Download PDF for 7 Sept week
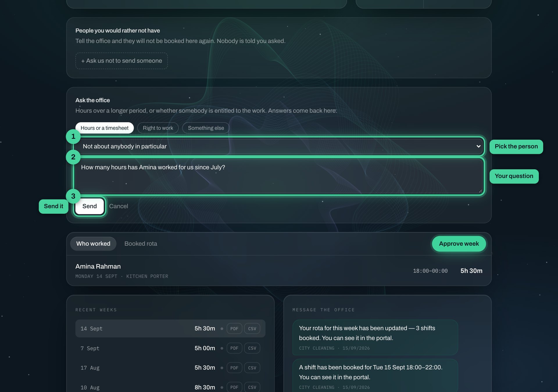The height and width of the screenshot is (392, 558). tap(234, 348)
